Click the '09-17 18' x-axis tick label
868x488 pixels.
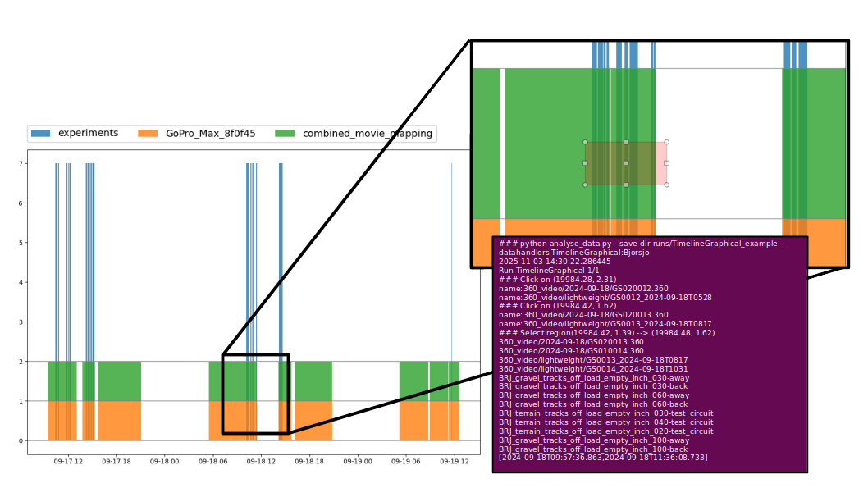coord(116,462)
